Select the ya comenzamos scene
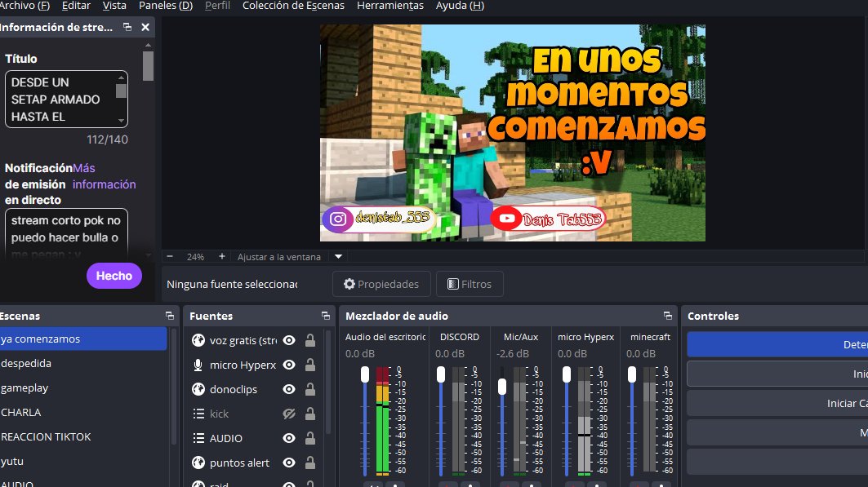The height and width of the screenshot is (487, 868). click(83, 339)
